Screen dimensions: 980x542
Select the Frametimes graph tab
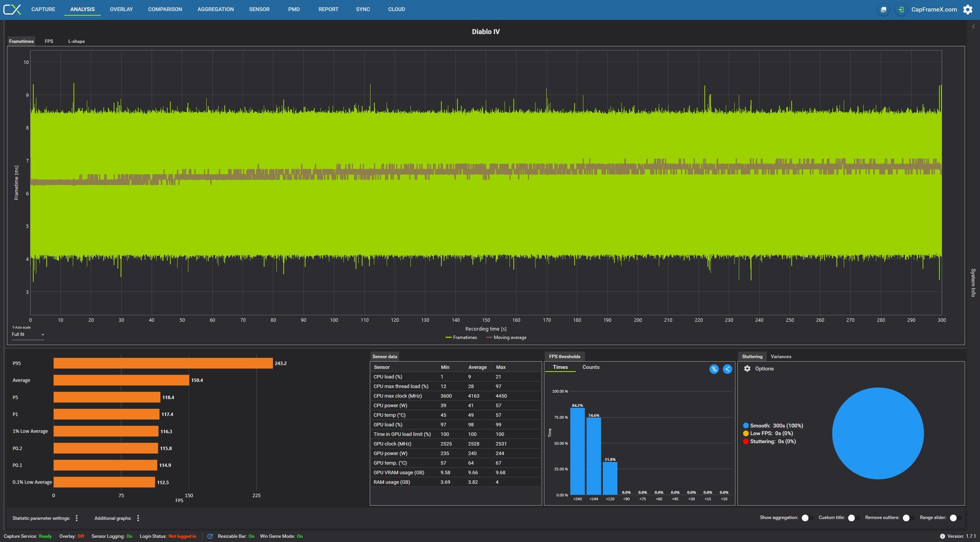(x=21, y=41)
